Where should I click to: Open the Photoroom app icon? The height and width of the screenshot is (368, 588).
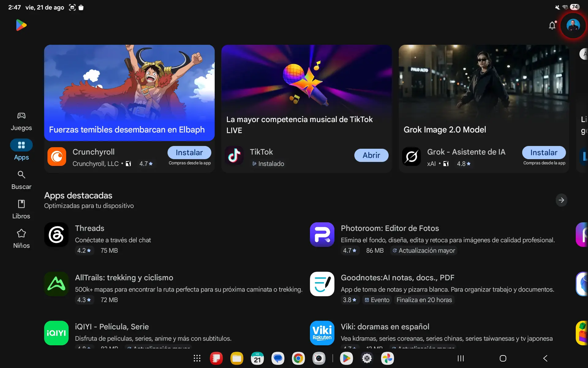(322, 235)
